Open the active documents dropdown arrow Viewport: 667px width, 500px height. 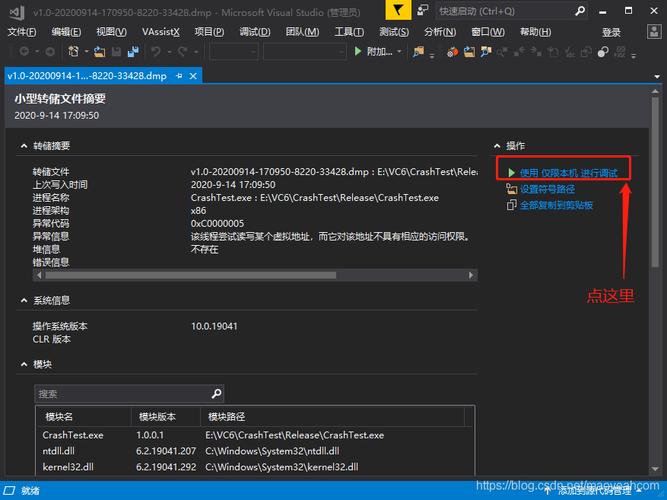pos(657,77)
